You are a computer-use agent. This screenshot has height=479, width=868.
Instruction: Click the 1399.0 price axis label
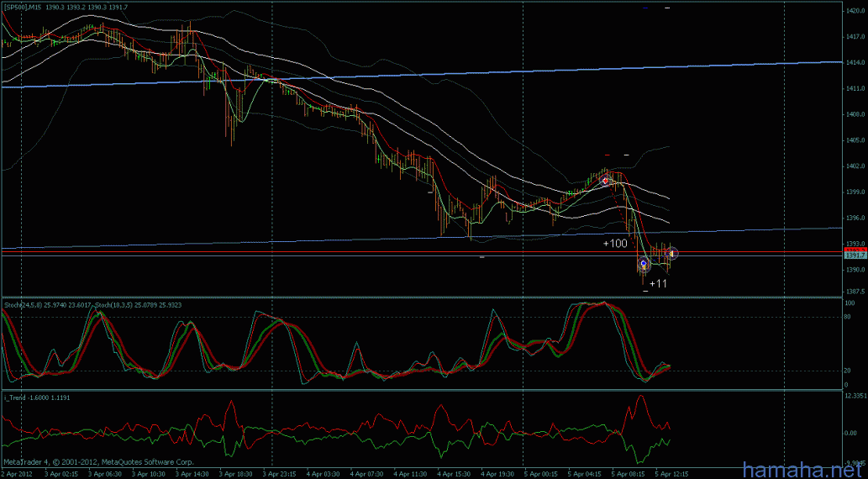point(855,192)
